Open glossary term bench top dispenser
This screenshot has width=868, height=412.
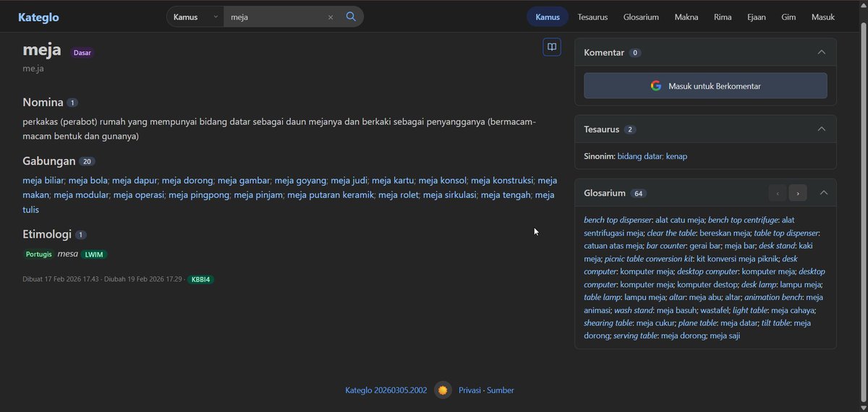(618, 220)
